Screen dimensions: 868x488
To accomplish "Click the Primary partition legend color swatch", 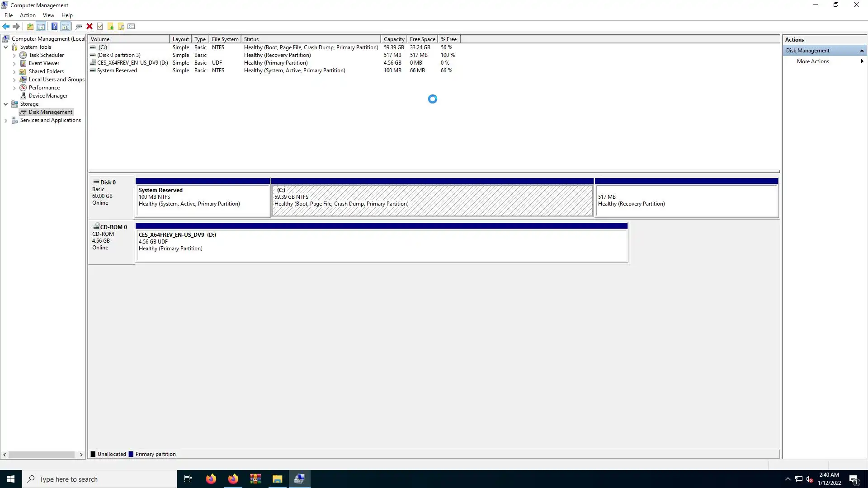I will tap(131, 454).
